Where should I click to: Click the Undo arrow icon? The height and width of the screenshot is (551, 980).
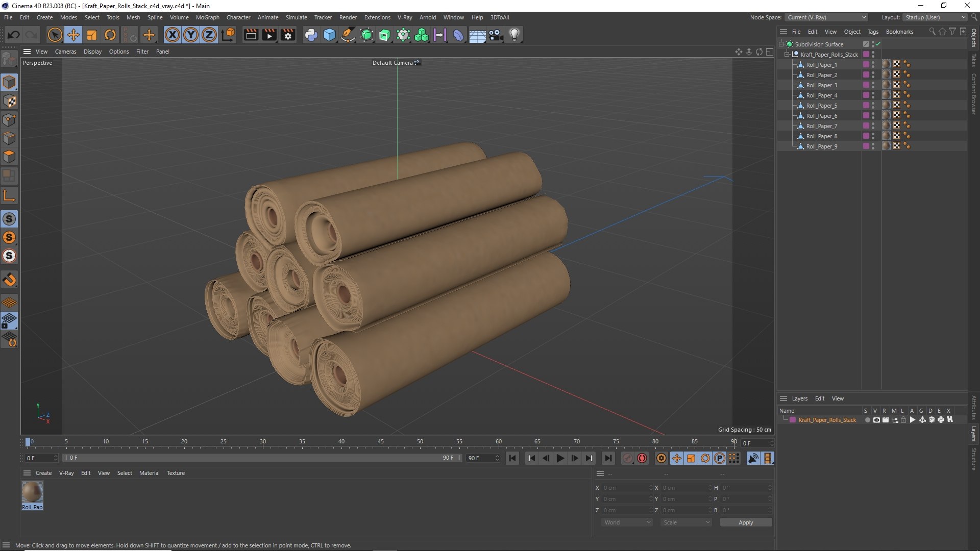pos(14,35)
